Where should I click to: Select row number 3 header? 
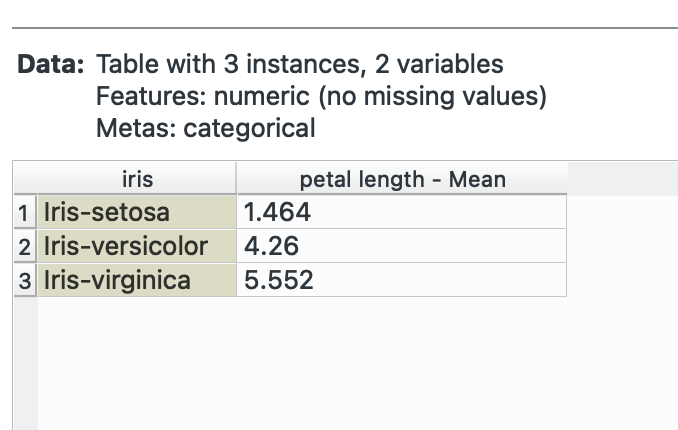click(x=24, y=281)
